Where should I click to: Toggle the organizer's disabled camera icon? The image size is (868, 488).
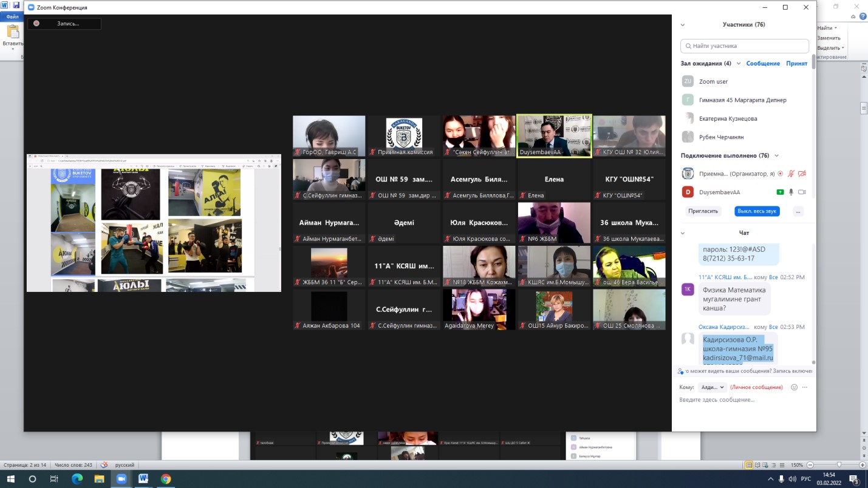(802, 174)
